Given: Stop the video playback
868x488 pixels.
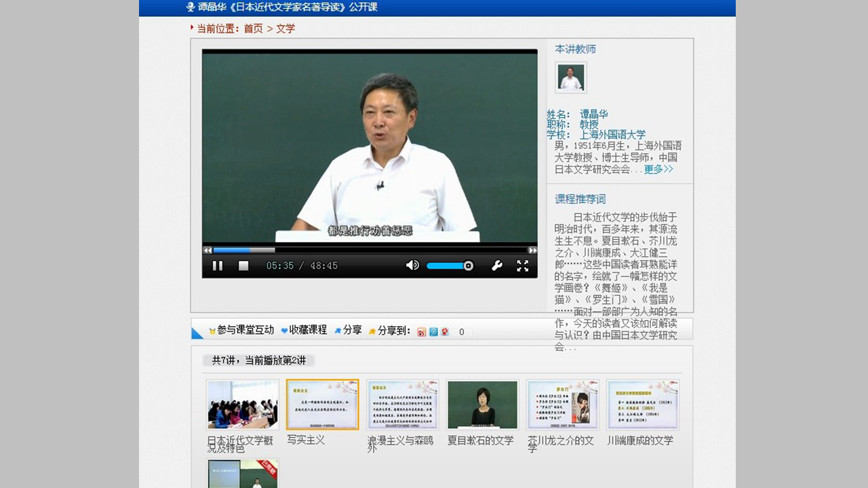Looking at the screenshot, I should (243, 266).
